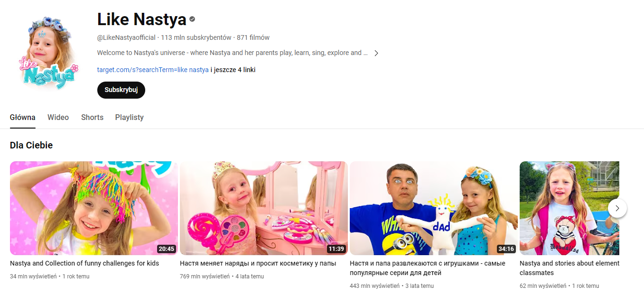Switch to the Główna tab
The image size is (644, 295).
tap(23, 117)
